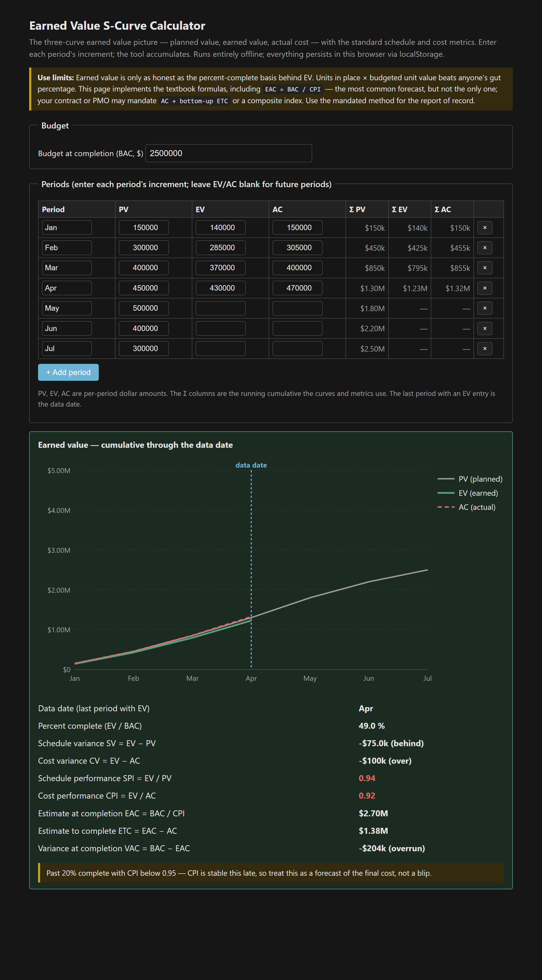This screenshot has width=542, height=980.
Task: Remove the Jul period row
Action: coord(485,348)
